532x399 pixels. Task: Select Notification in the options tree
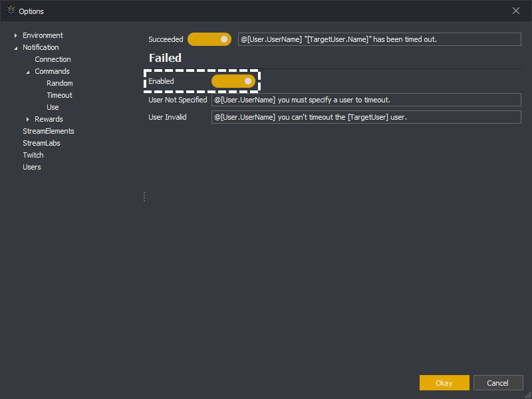(41, 47)
